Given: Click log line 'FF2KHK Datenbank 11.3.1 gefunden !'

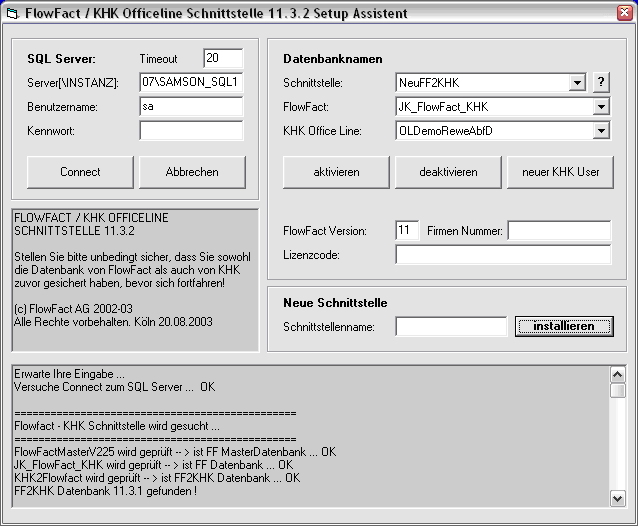Looking at the screenshot, I should click(105, 491).
